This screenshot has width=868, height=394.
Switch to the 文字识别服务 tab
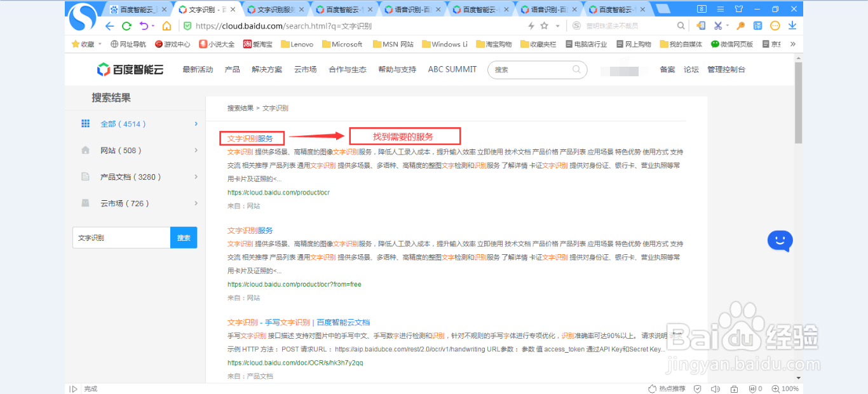275,10
